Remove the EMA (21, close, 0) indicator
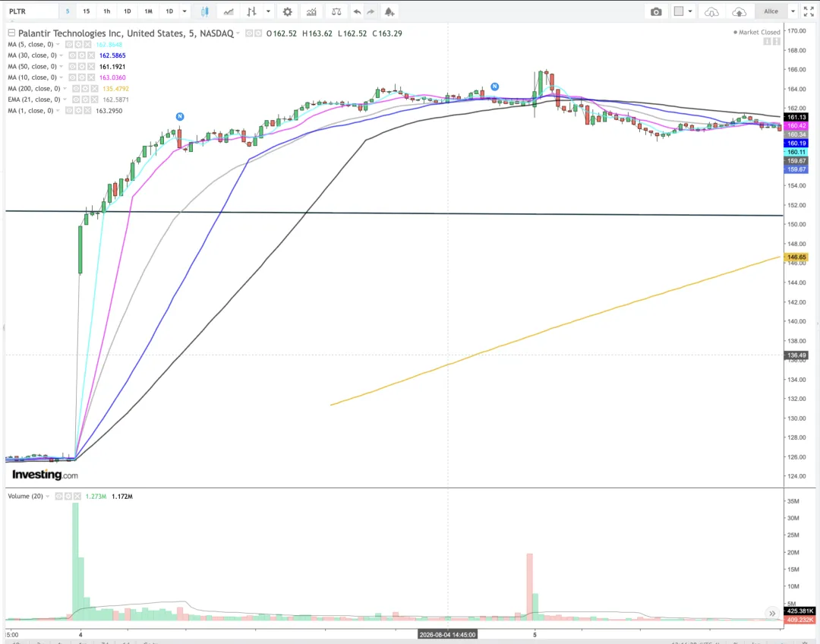This screenshot has height=644, width=820. click(95, 99)
